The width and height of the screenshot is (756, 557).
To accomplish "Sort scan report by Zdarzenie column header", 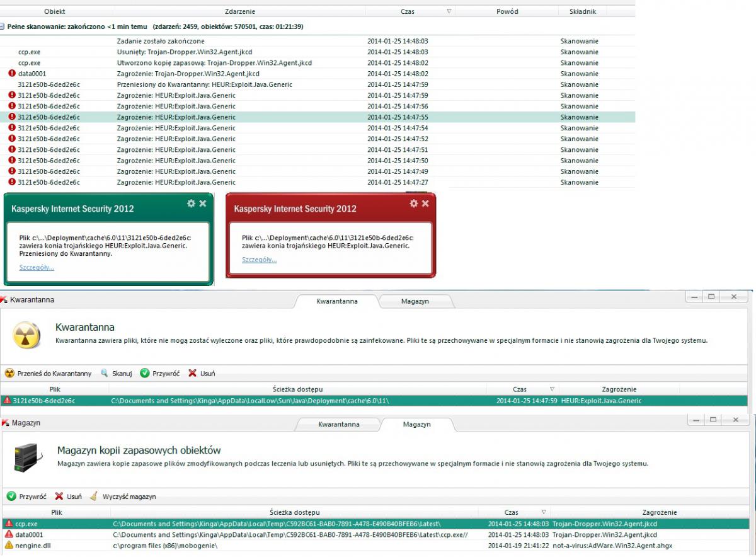I will click(x=240, y=11).
